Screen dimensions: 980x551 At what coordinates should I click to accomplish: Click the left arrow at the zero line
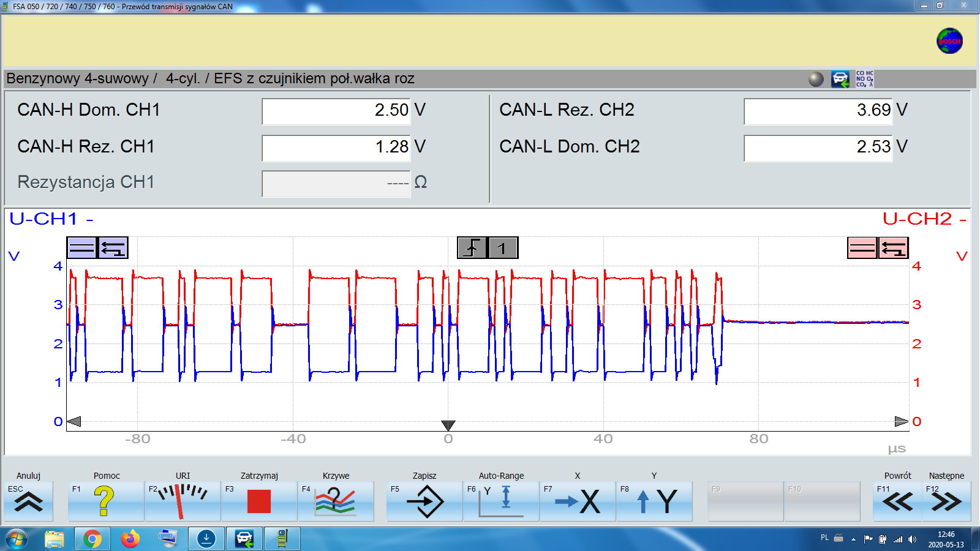(x=74, y=421)
